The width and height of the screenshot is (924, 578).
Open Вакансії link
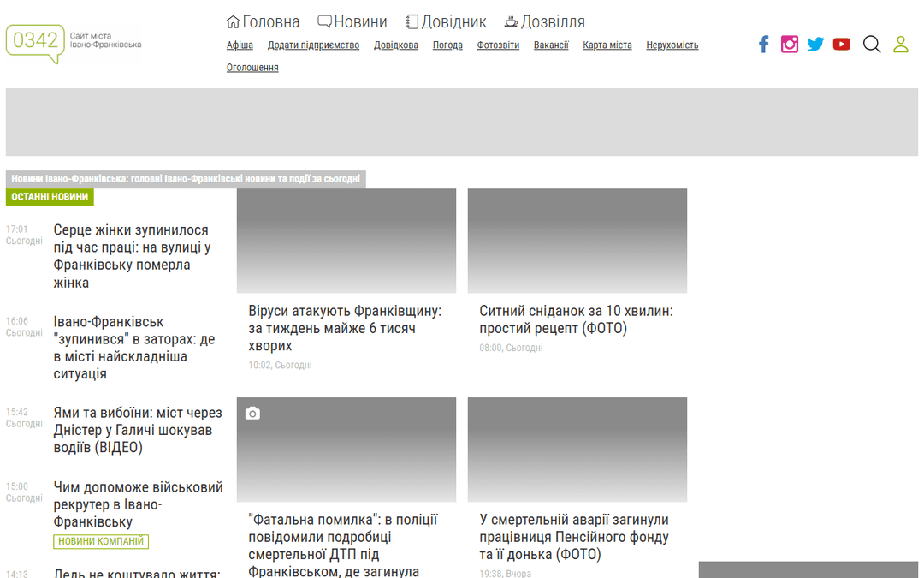(551, 45)
